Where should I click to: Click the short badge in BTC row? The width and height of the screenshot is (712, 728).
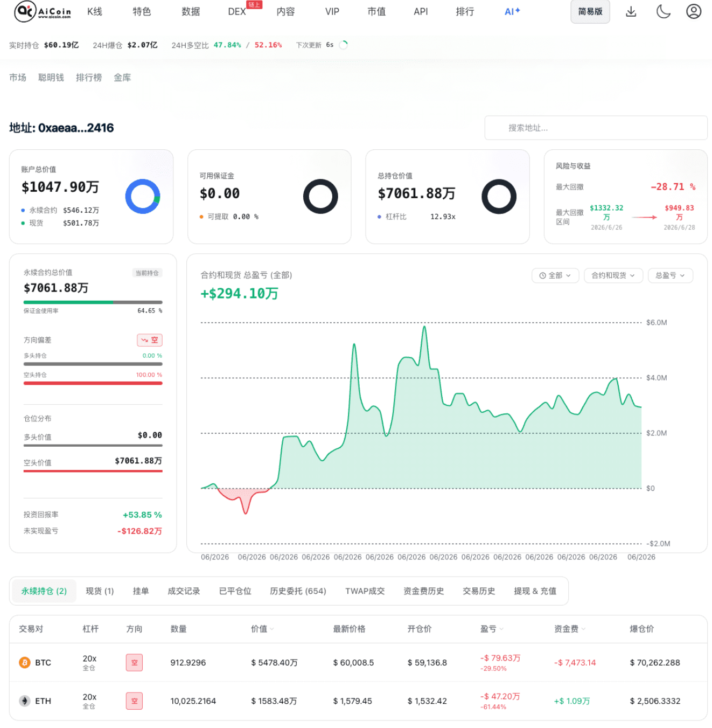click(134, 662)
